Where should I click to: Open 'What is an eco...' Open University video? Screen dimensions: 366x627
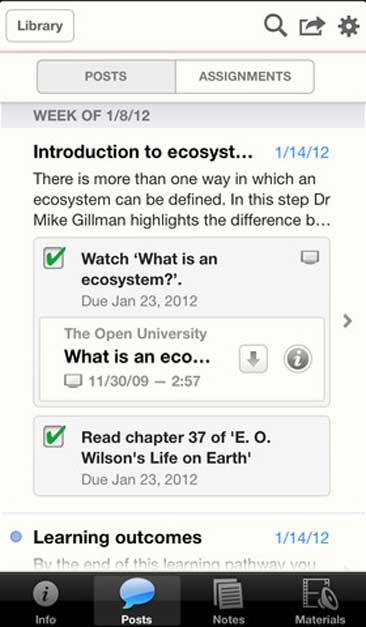(x=137, y=356)
